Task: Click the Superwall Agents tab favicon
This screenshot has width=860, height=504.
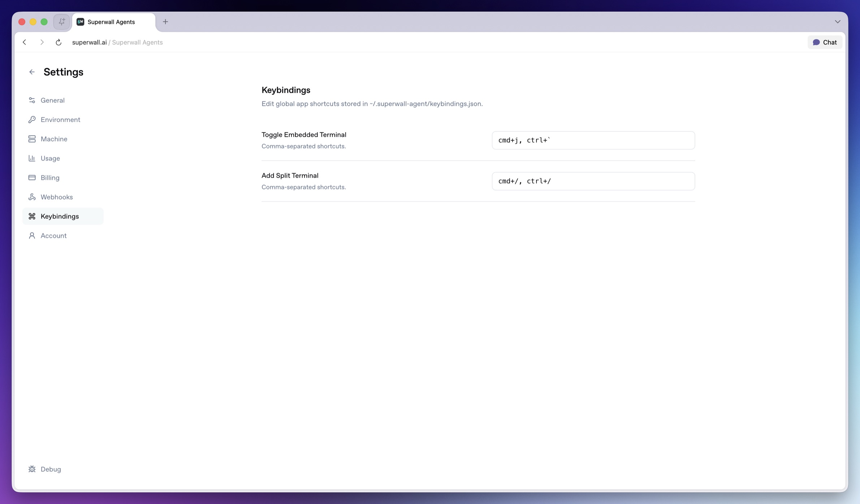Action: tap(80, 22)
